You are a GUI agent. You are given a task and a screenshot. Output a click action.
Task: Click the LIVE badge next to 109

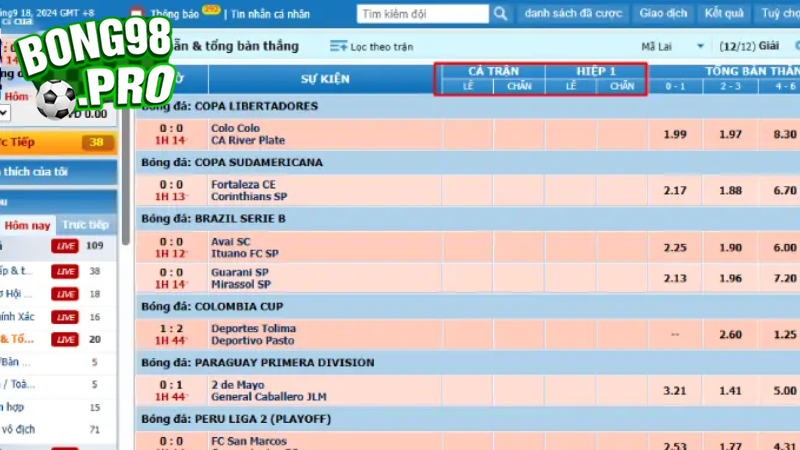click(x=66, y=246)
